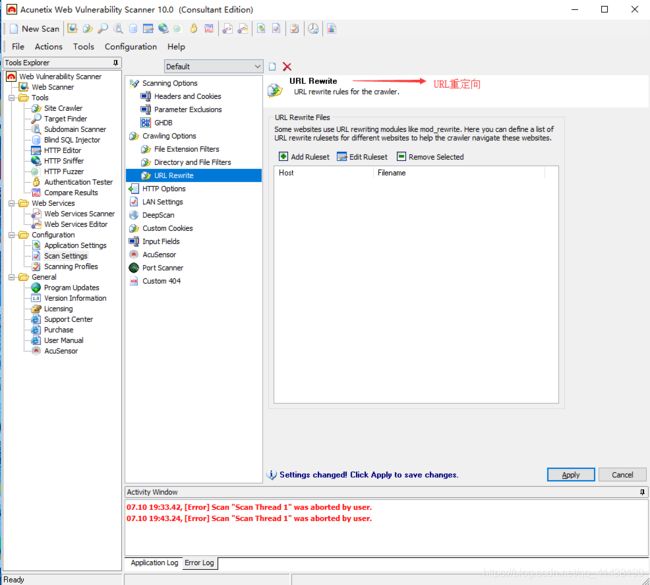The image size is (650, 585).
Task: Open Licensing in explorer tree
Action: click(x=58, y=309)
